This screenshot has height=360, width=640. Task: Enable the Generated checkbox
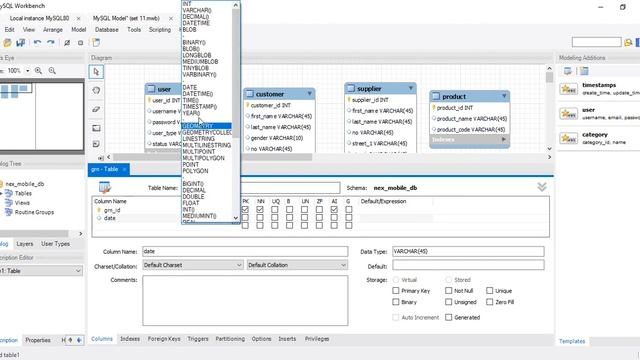(449, 317)
